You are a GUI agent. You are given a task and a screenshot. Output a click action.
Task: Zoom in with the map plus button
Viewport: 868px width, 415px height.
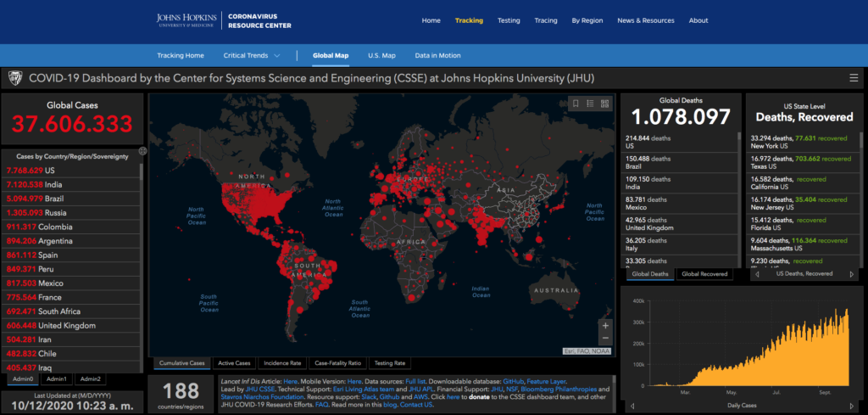pos(605,326)
